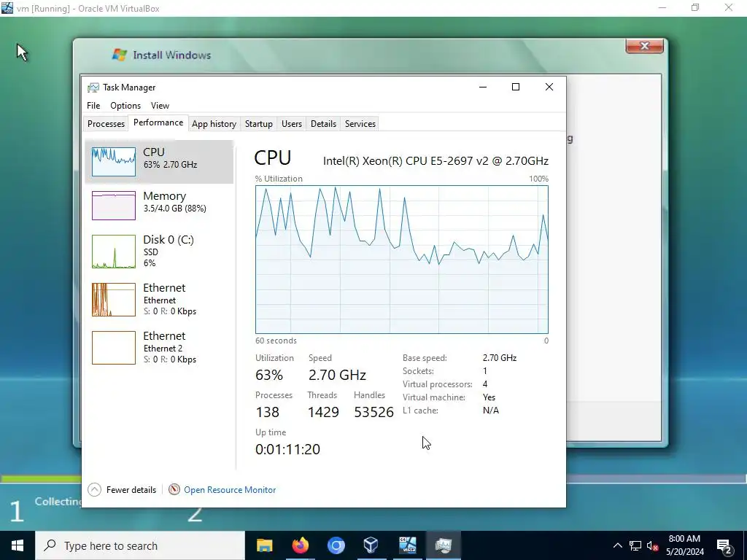Click the Base speed 2.70 GHz value
This screenshot has height=560, width=747.
point(500,357)
